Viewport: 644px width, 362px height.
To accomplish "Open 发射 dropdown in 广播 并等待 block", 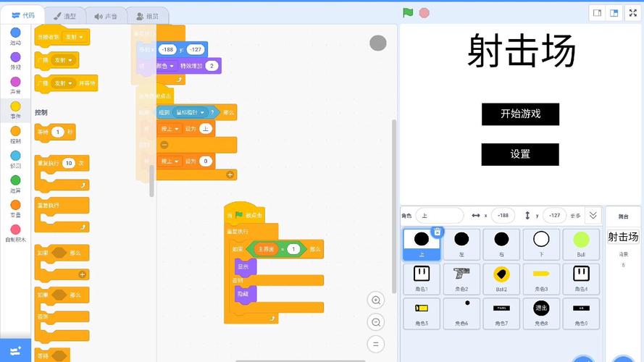I will 64,83.
